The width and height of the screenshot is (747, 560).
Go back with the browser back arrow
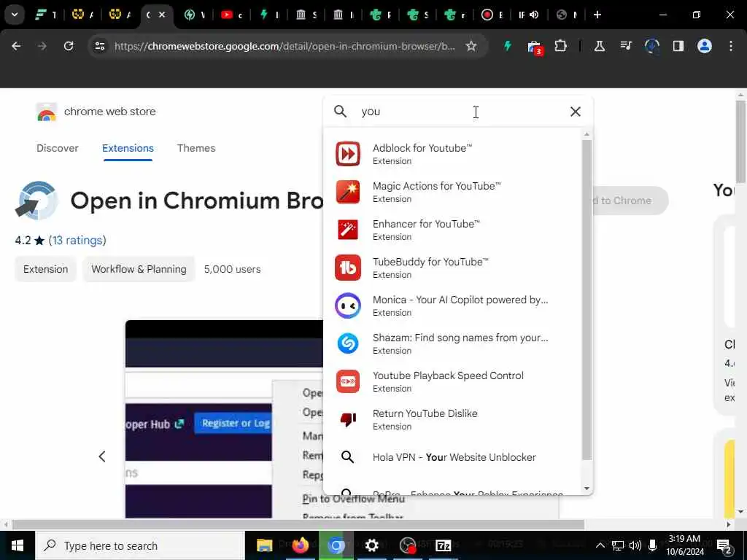(x=16, y=46)
